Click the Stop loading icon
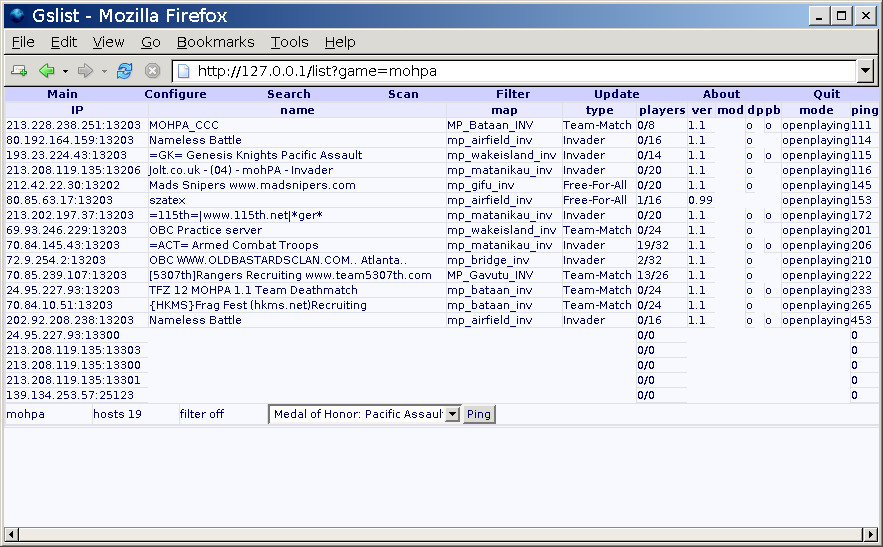Screen dimensions: 883x547 pos(152,71)
